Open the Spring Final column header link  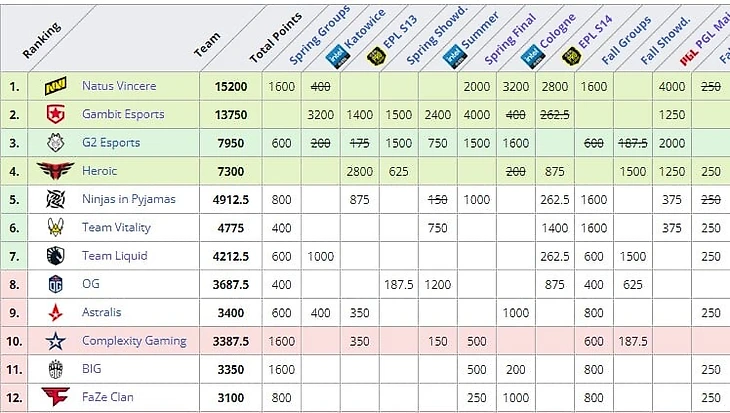pyautogui.click(x=510, y=39)
